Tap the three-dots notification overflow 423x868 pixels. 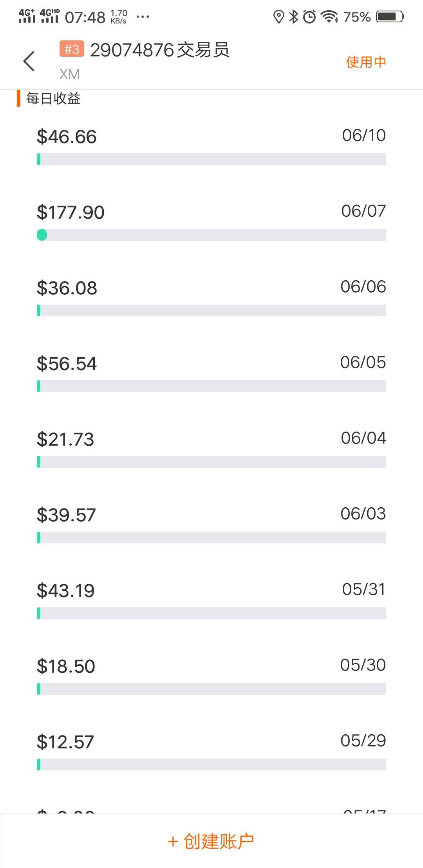143,17
